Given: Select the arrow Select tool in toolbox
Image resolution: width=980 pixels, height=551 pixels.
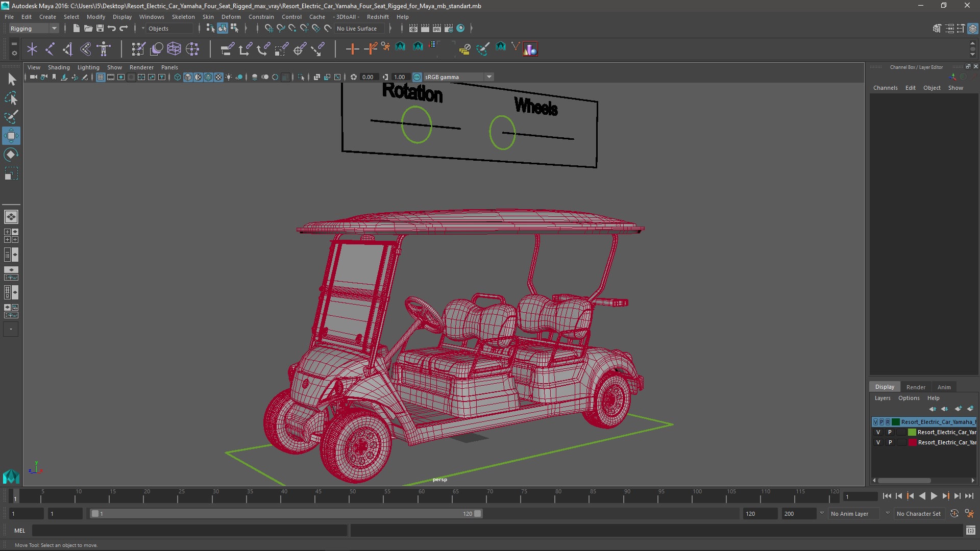Looking at the screenshot, I should (11, 79).
